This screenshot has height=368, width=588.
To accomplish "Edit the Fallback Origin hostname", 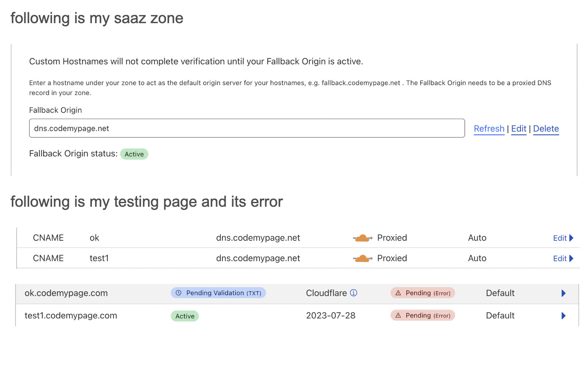I will click(518, 129).
